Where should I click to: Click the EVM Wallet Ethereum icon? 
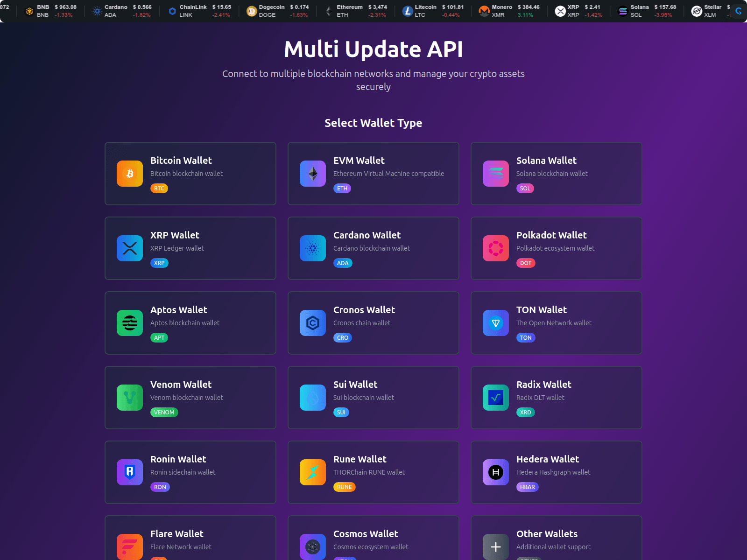(313, 174)
